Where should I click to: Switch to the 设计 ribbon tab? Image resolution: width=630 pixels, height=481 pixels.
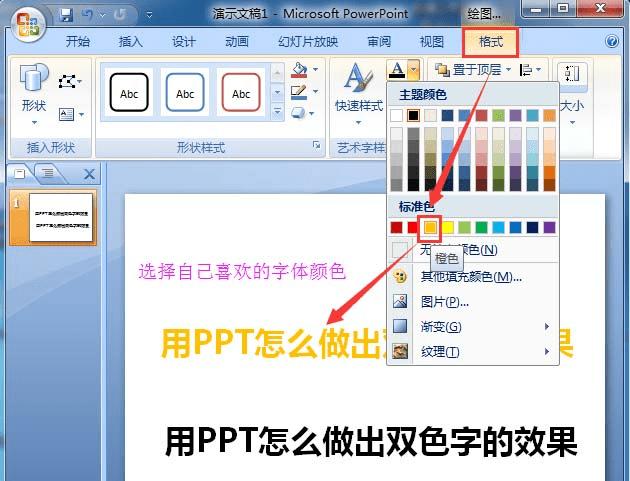coord(184,41)
